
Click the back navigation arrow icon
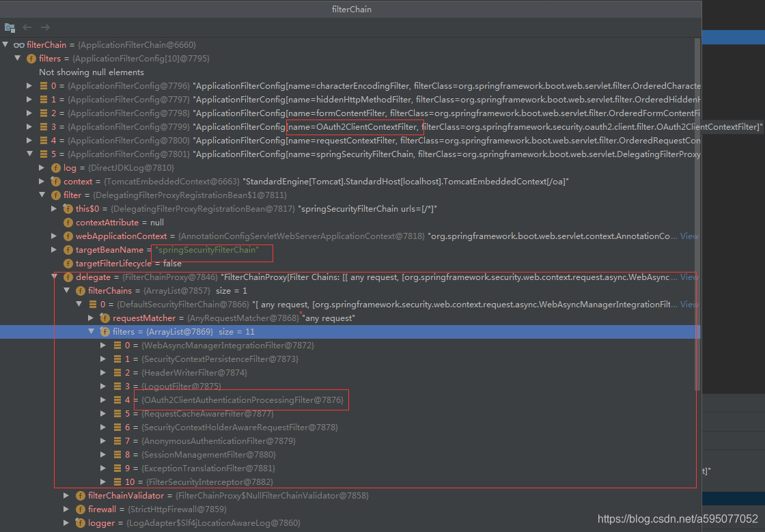(x=26, y=27)
